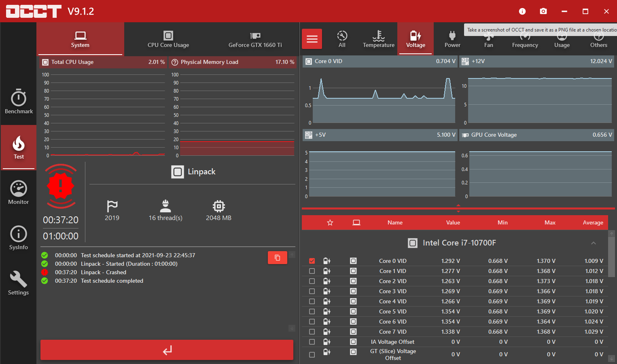Image resolution: width=617 pixels, height=364 pixels.
Task: Sort the table by Max column
Action: [550, 222]
